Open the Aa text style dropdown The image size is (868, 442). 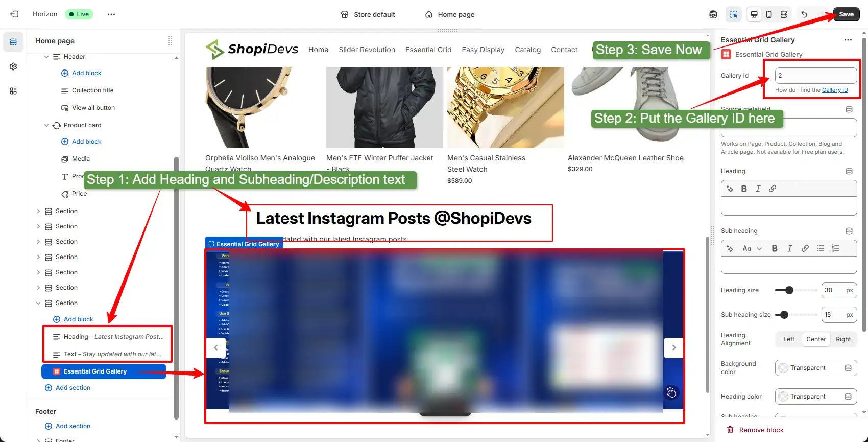(x=752, y=248)
